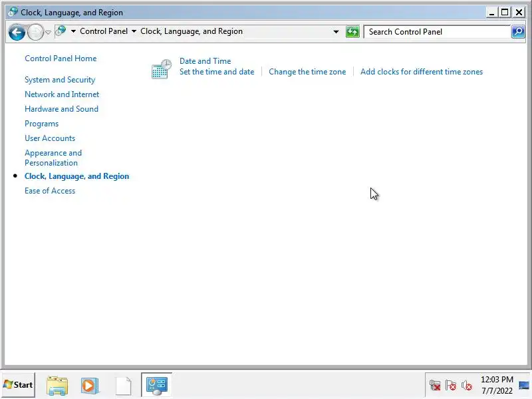Click the blank document taskbar icon

[124, 386]
